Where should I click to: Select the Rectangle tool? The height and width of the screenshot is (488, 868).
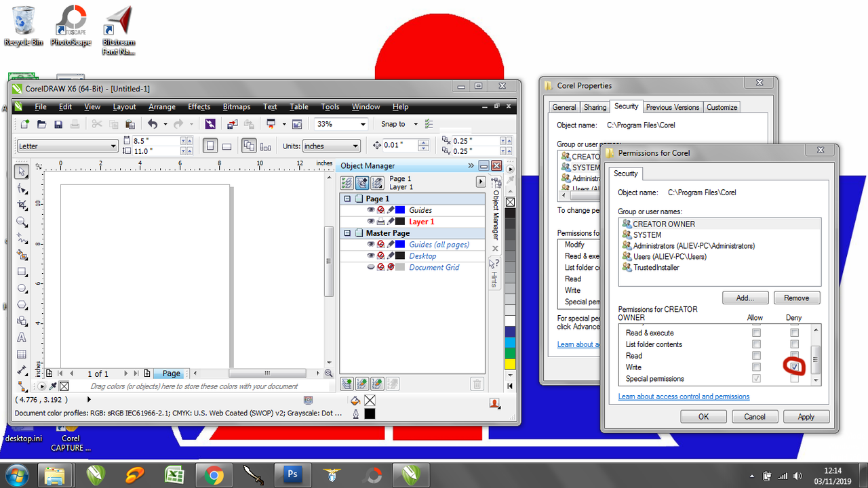[x=22, y=272]
